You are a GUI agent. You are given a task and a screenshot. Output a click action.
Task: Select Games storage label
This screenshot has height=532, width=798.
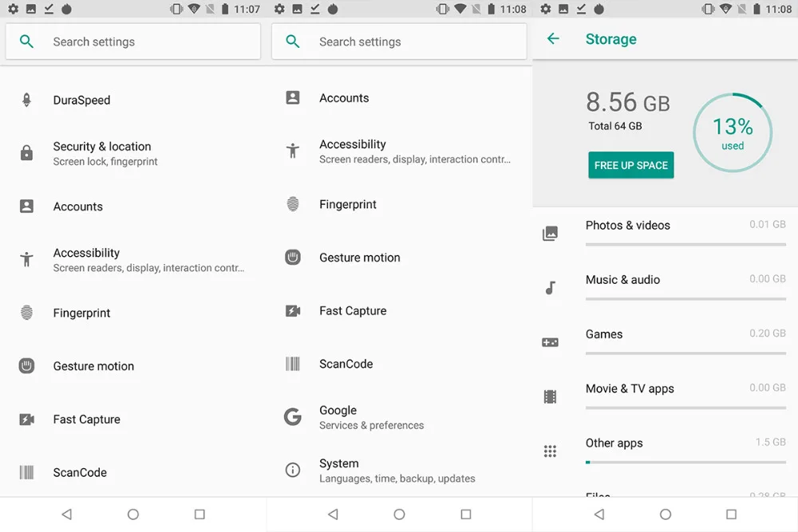coord(603,333)
